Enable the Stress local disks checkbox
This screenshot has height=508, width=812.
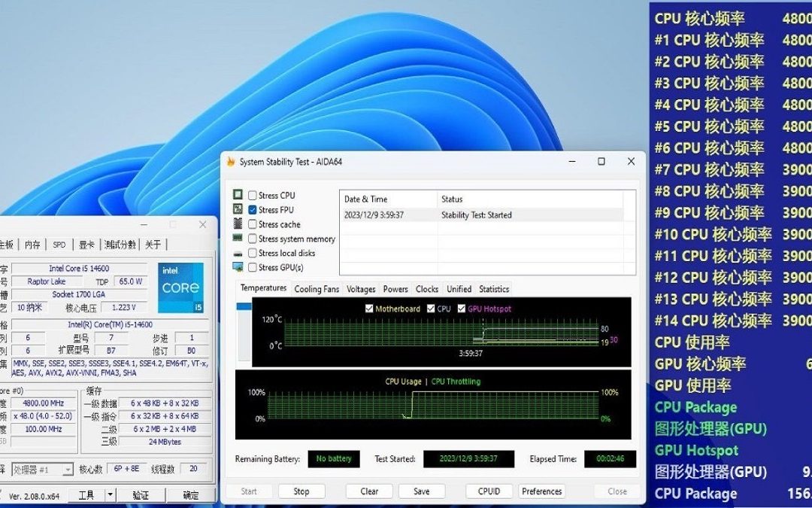click(253, 253)
